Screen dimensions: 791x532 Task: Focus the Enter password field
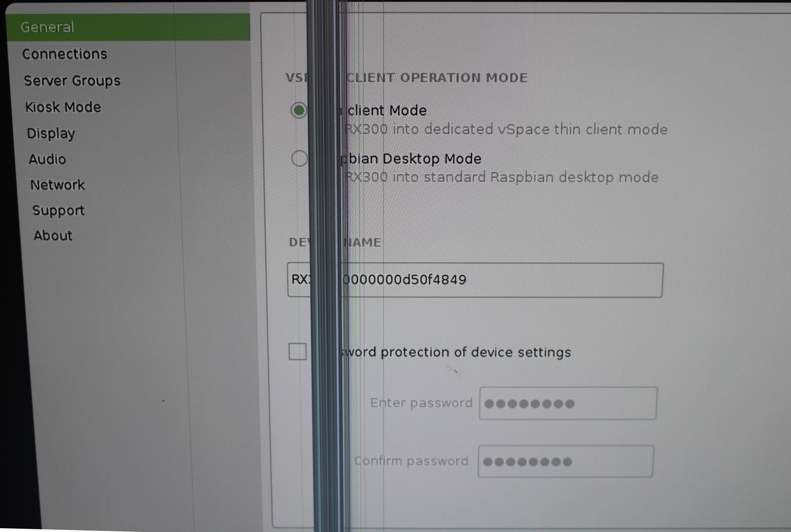[x=568, y=403]
